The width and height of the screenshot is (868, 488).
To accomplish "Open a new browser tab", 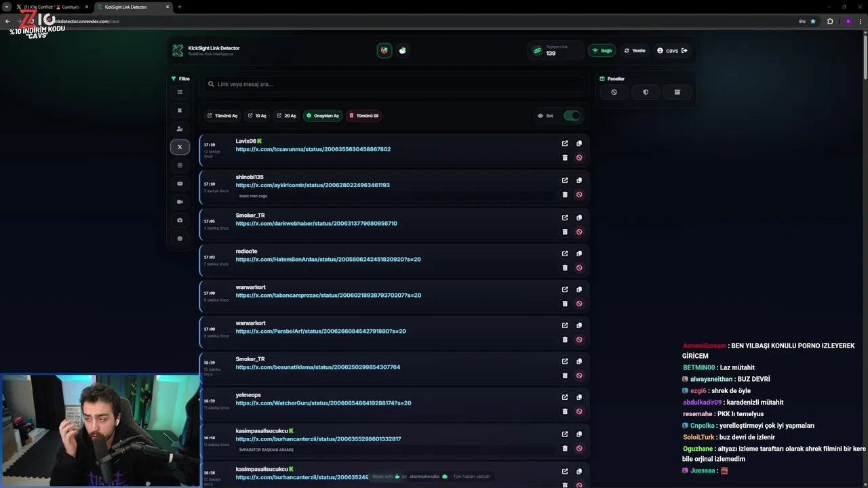I will pyautogui.click(x=180, y=7).
